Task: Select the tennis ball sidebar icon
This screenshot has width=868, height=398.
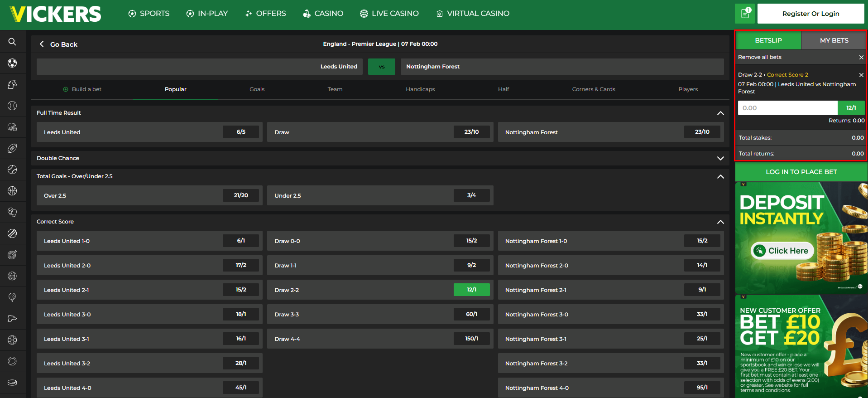Action: pos(12,170)
